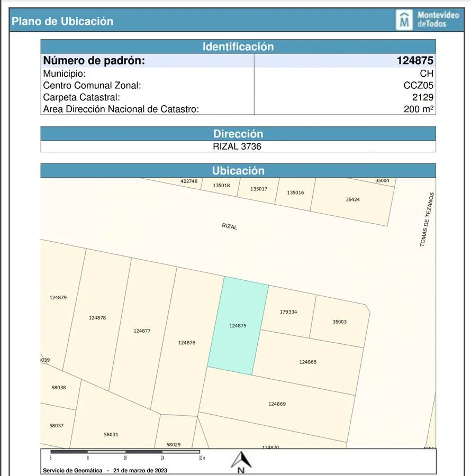
Task: Select the highlighted turquoise parcel 124875
Action: pos(238,326)
